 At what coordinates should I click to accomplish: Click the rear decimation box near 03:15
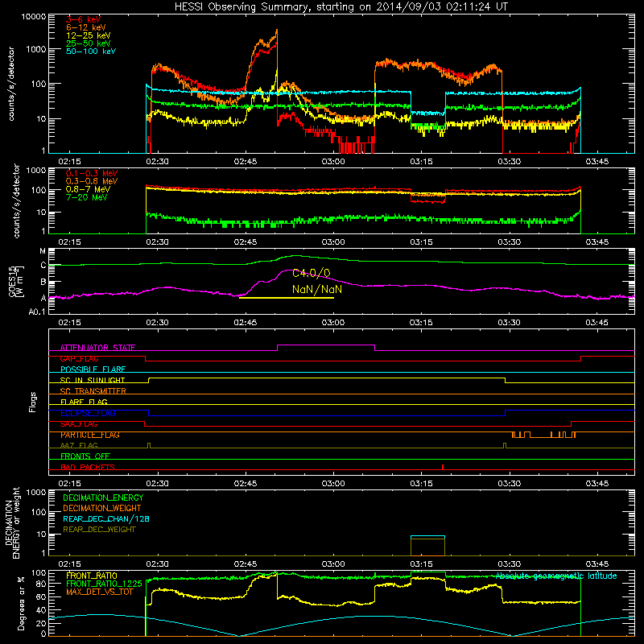click(x=427, y=546)
